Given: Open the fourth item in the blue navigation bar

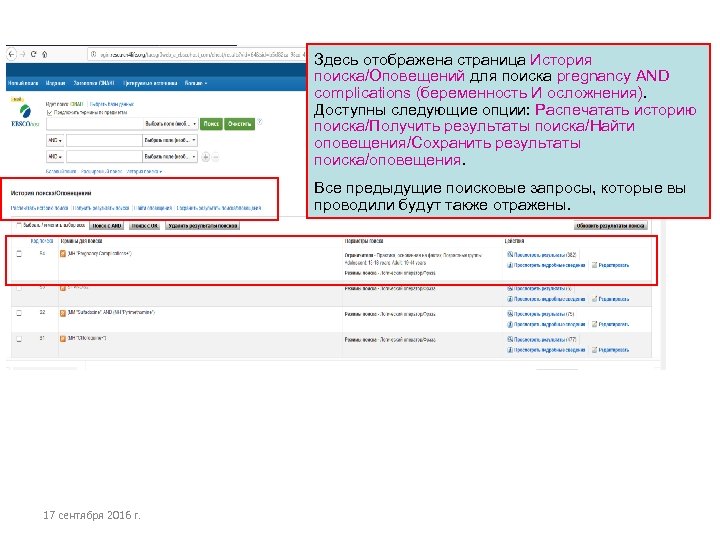Looking at the screenshot, I should click(x=150, y=83).
